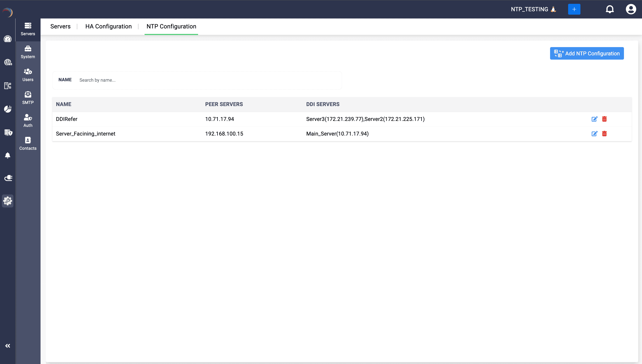
Task: Open the Dashboard speedometer icon
Action: (7, 39)
